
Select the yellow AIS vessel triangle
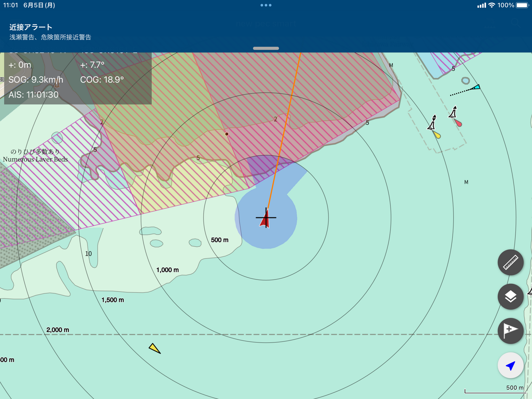(x=155, y=349)
